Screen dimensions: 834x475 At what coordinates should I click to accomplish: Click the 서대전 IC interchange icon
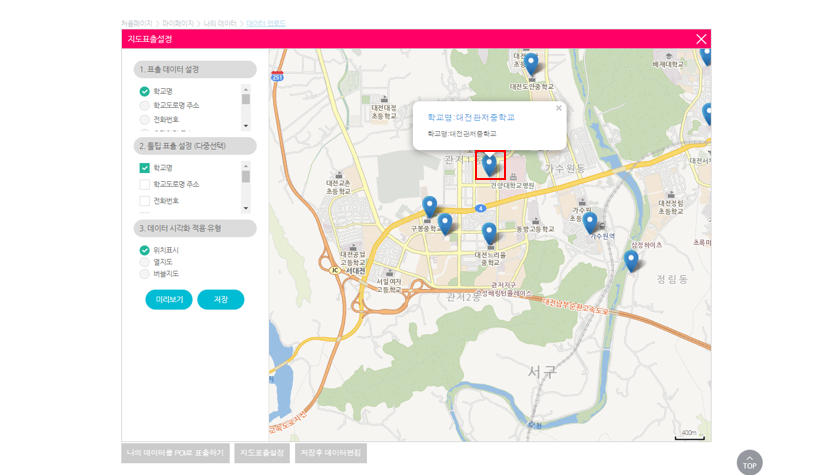[335, 270]
